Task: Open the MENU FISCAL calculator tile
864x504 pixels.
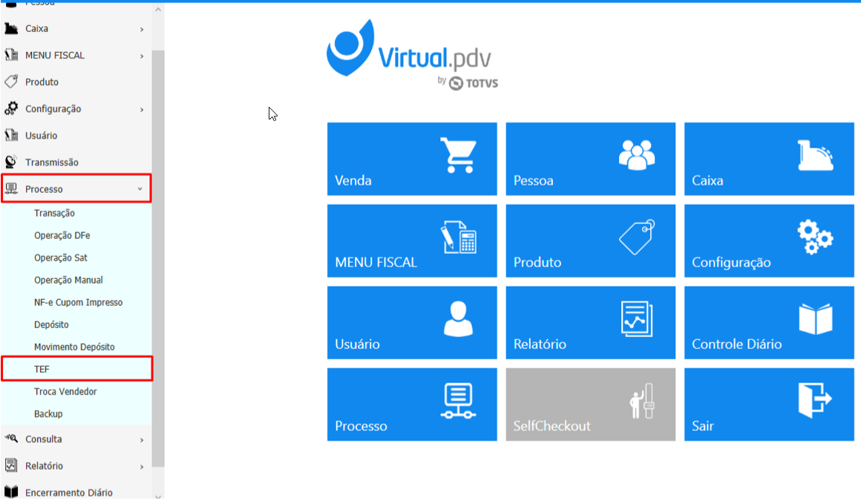Action: click(x=412, y=240)
